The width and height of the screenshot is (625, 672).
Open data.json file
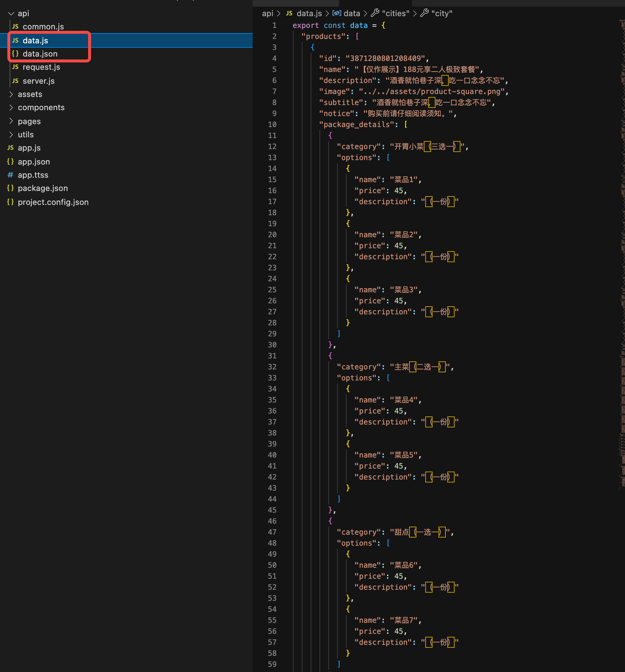pyautogui.click(x=40, y=54)
